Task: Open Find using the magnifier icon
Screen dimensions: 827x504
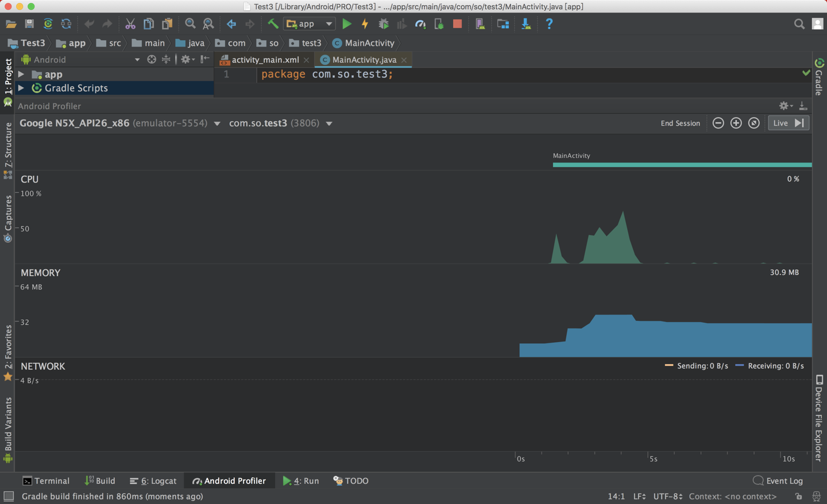Action: coord(190,24)
